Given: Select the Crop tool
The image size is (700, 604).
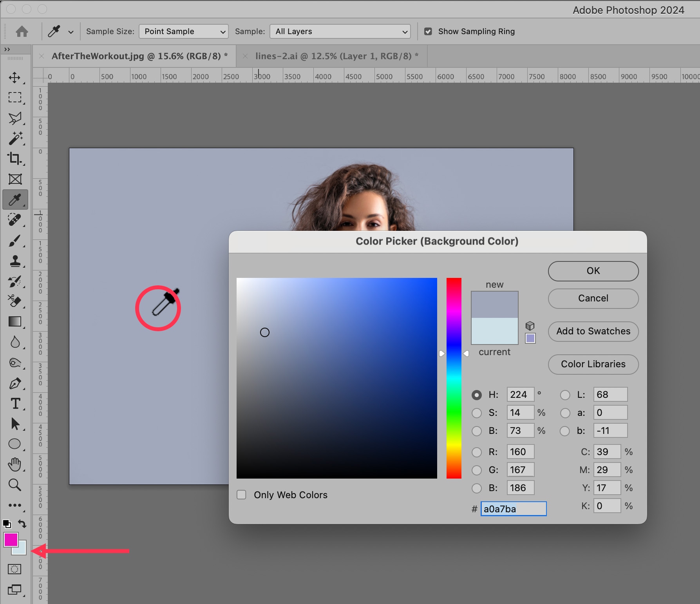Looking at the screenshot, I should pyautogui.click(x=15, y=158).
